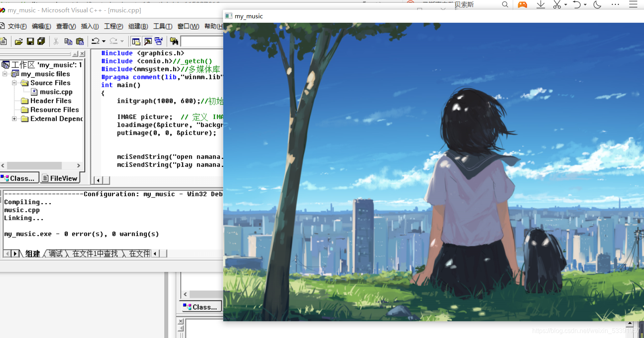This screenshot has width=644, height=338.
Task: Click the Undo arrow icon
Action: coord(95,41)
